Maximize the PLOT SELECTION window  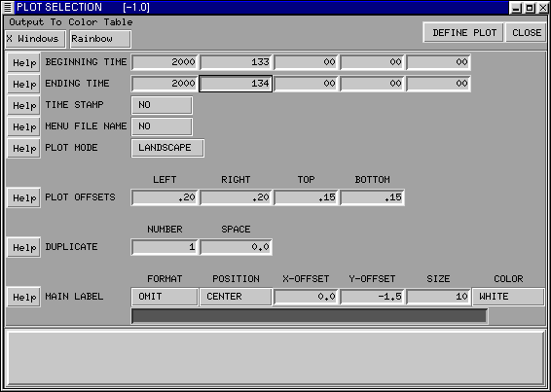pos(530,8)
